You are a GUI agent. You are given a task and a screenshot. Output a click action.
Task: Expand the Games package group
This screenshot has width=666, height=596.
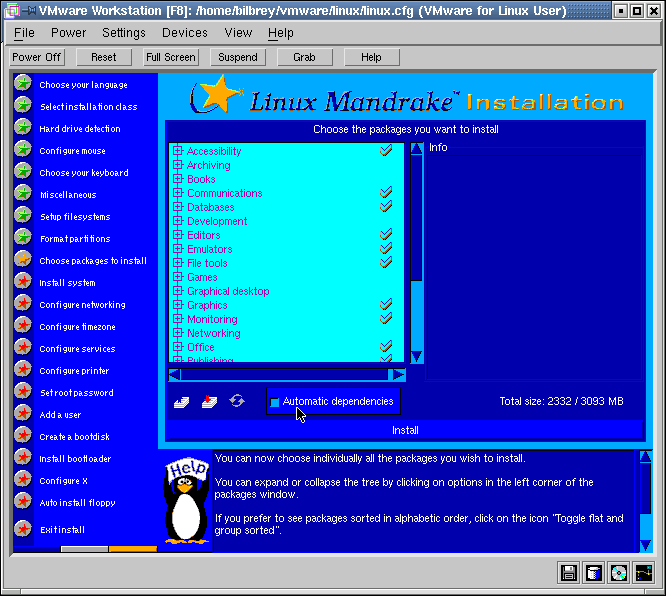[178, 278]
